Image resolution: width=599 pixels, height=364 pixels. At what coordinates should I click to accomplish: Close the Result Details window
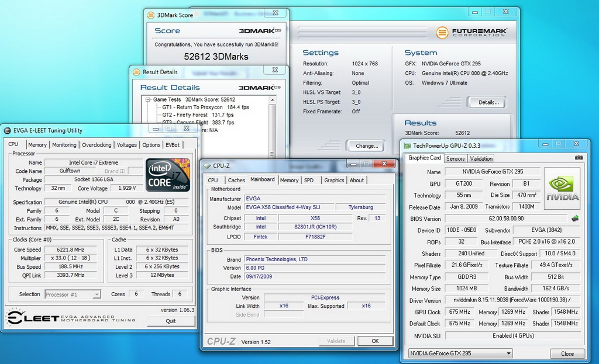[x=275, y=70]
